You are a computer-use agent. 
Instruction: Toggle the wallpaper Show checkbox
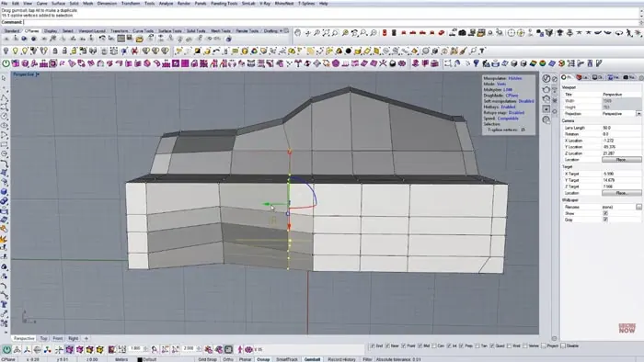point(605,213)
